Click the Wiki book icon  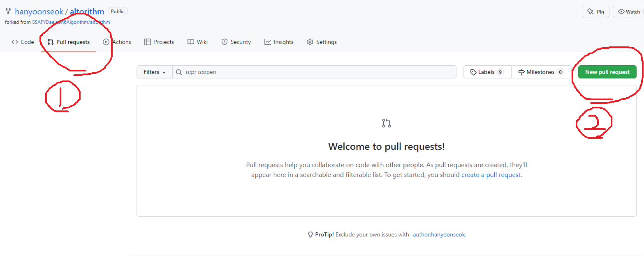(x=191, y=42)
